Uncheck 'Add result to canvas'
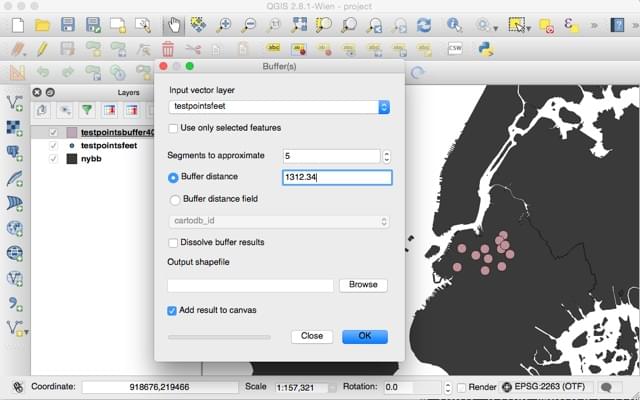The image size is (640, 400). [174, 311]
